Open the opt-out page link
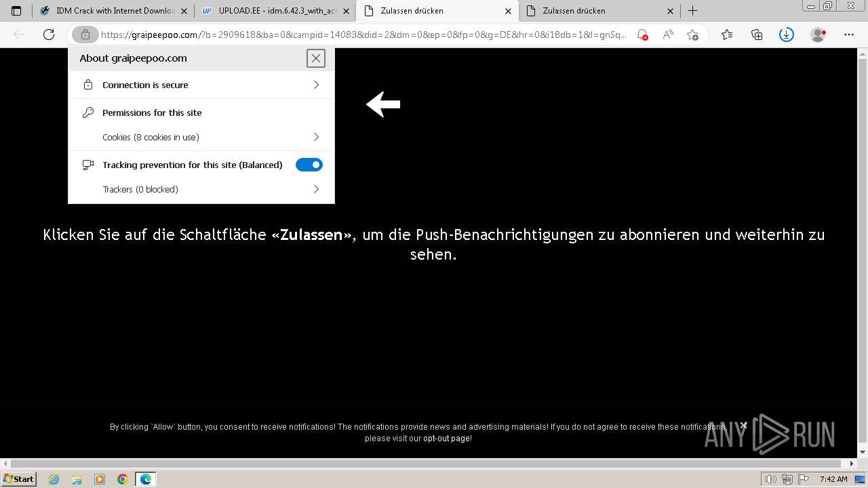This screenshot has width=868, height=488. 446,439
